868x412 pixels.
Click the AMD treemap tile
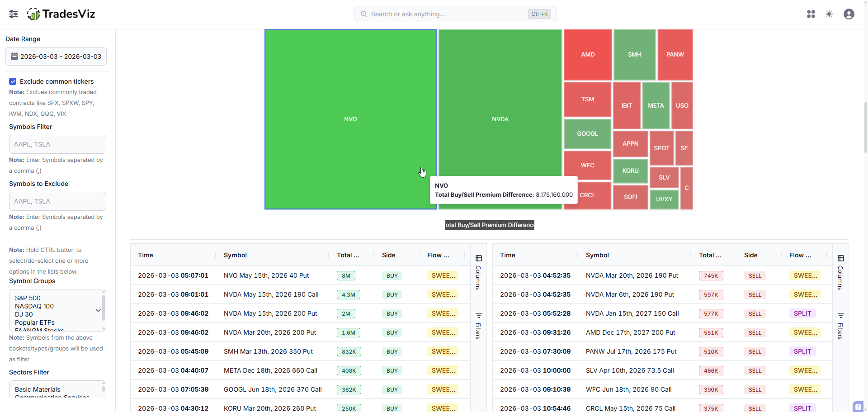coord(588,55)
